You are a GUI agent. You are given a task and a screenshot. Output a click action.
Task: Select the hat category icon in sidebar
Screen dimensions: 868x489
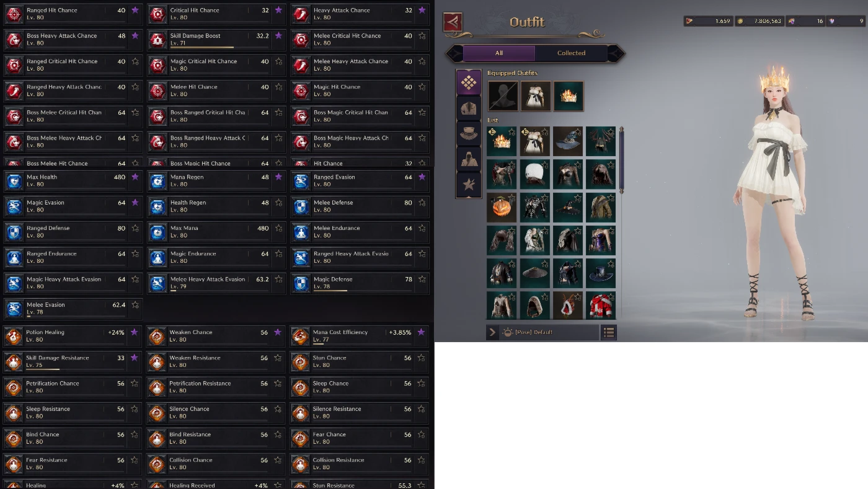tap(469, 133)
